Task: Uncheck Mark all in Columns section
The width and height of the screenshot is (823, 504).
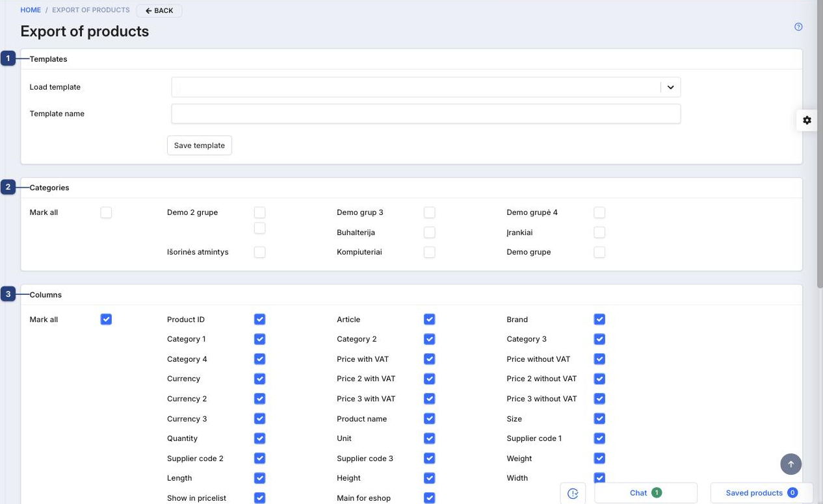Action: (106, 320)
